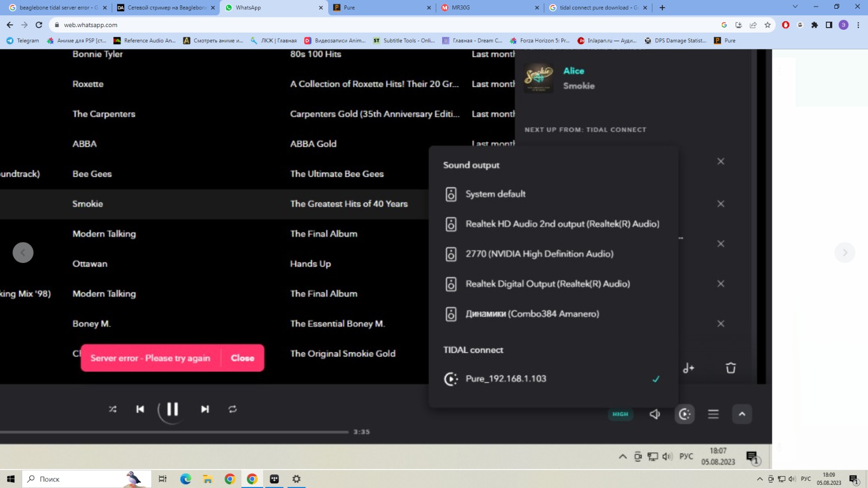This screenshot has width=868, height=488.
Task: Bookmark this page with the star icon
Action: (768, 25)
